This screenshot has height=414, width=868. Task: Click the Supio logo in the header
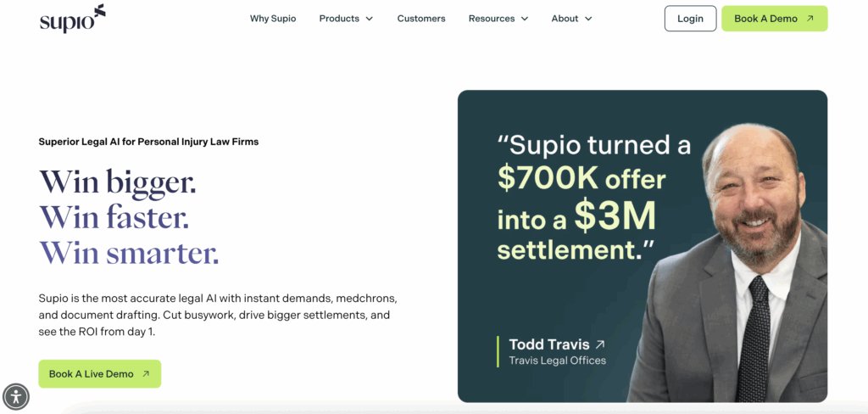pyautogui.click(x=72, y=19)
